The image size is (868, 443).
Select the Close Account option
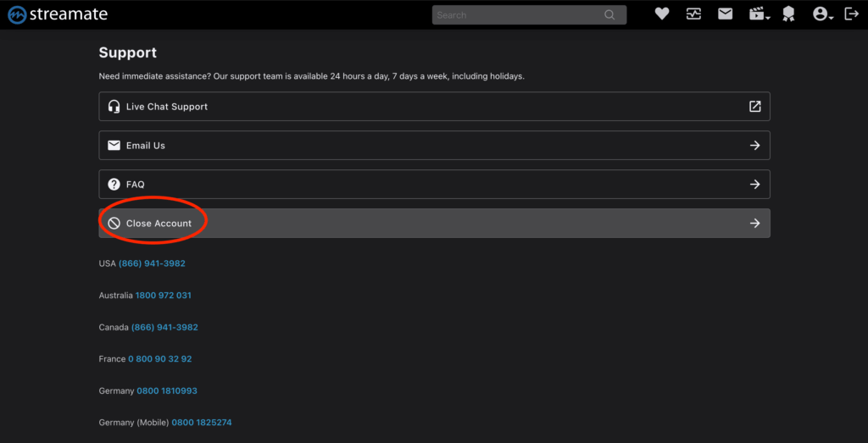(159, 224)
